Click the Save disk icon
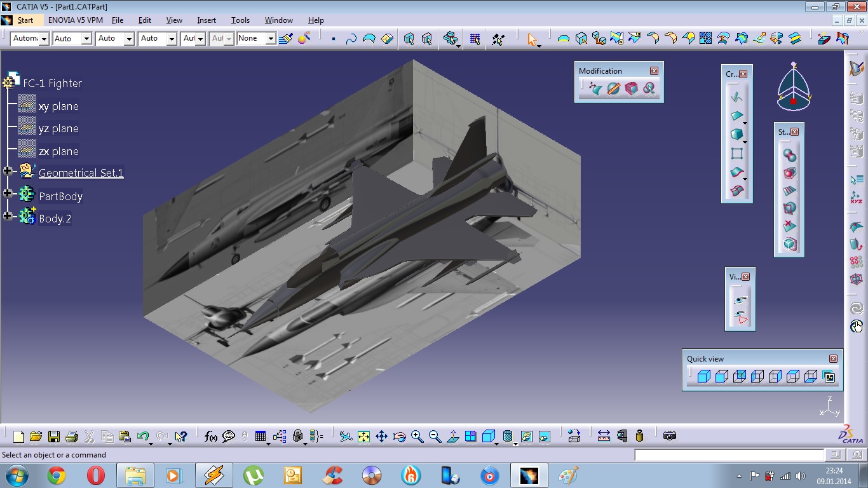 (x=53, y=436)
